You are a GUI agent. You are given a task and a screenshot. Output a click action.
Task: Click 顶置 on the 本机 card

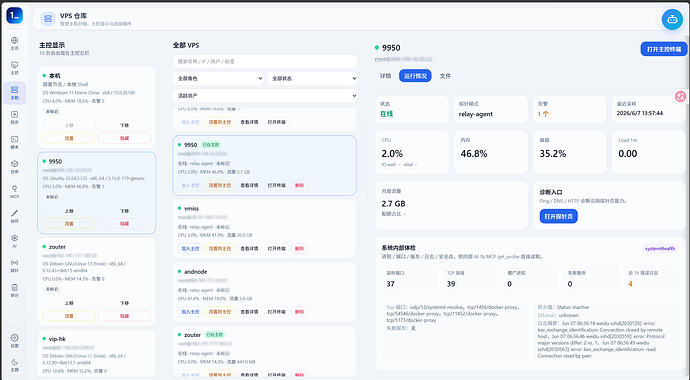(x=69, y=138)
